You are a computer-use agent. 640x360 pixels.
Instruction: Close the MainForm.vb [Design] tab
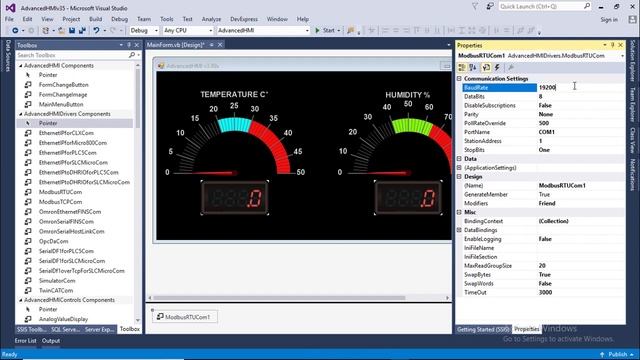click(220, 45)
